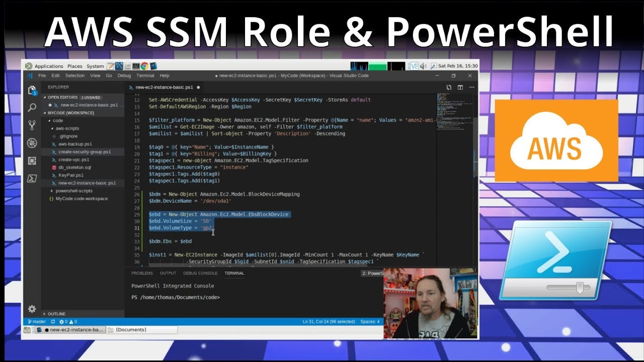The image size is (644, 362).
Task: Click the synchronize changes icon in status bar
Action: pyautogui.click(x=53, y=321)
